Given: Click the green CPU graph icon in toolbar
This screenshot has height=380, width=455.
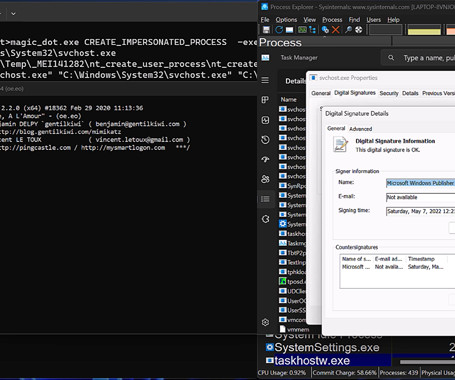Looking at the screenshot, I should pyautogui.click(x=302, y=30).
